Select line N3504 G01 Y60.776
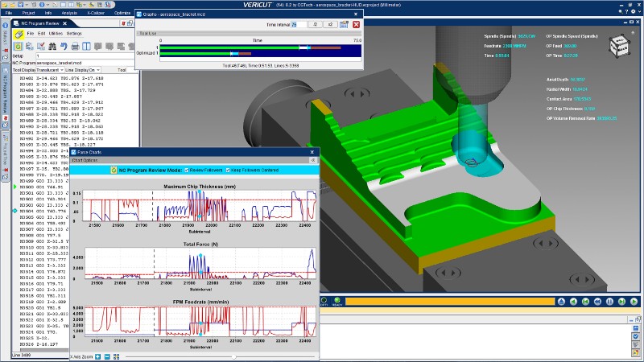 click(x=43, y=212)
